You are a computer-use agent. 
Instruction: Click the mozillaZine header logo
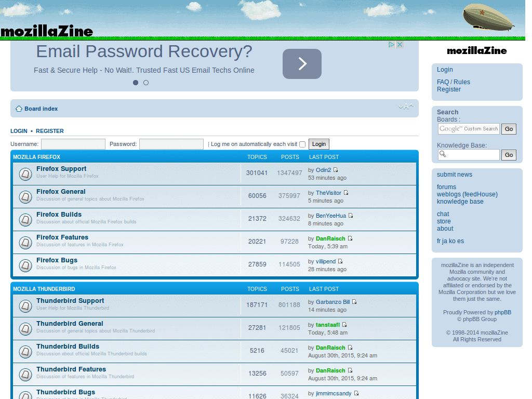[x=47, y=31]
